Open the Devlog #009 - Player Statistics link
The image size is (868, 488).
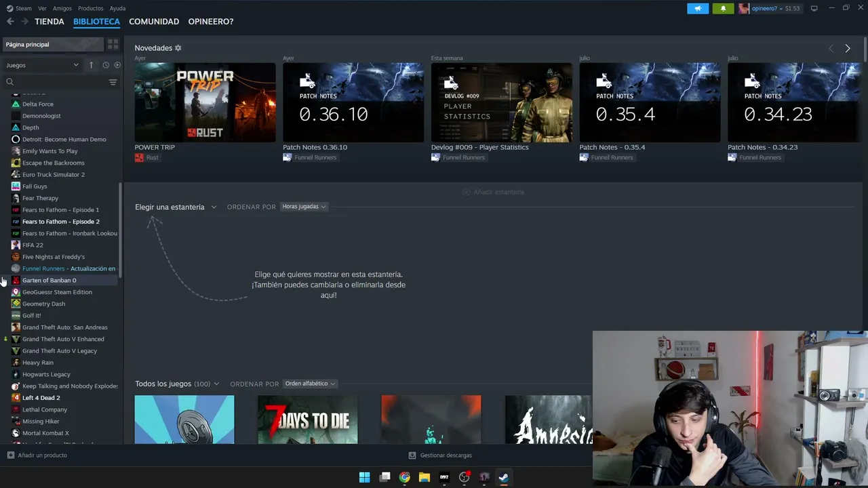point(479,147)
